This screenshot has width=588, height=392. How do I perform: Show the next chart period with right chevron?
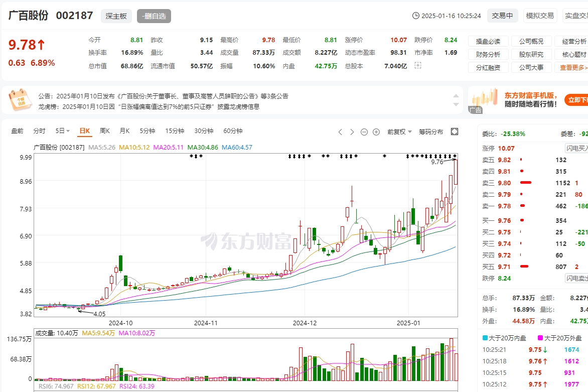pyautogui.click(x=352, y=132)
